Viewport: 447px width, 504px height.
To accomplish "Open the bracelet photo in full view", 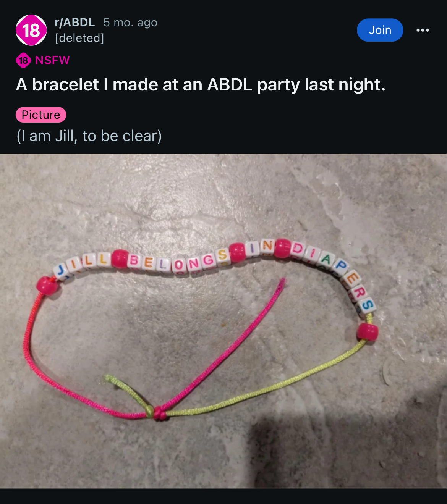I will [x=223, y=321].
